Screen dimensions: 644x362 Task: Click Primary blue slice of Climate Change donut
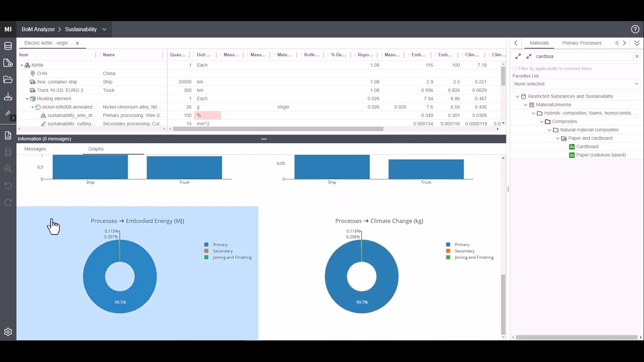tap(362, 303)
